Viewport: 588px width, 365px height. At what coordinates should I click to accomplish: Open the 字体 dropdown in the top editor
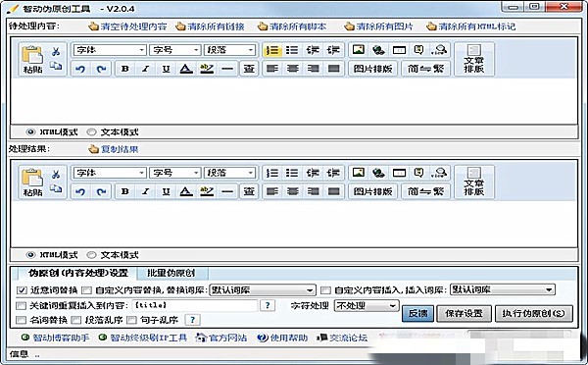click(x=110, y=50)
